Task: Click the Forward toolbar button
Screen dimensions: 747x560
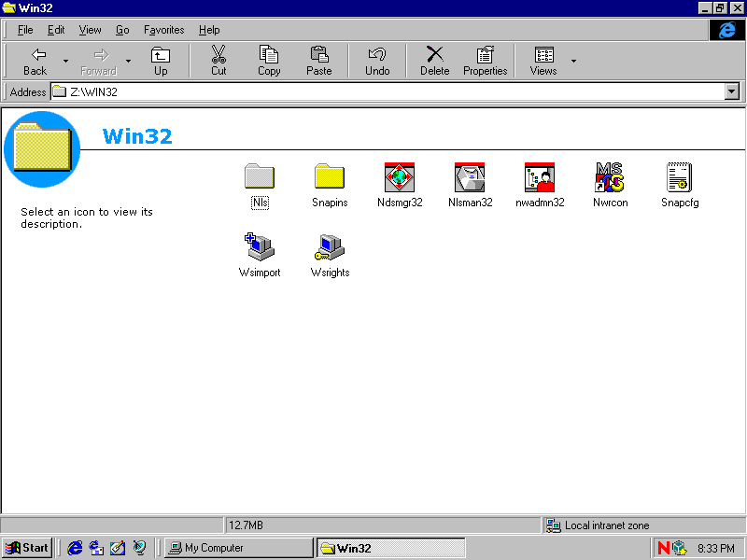Action: point(99,61)
